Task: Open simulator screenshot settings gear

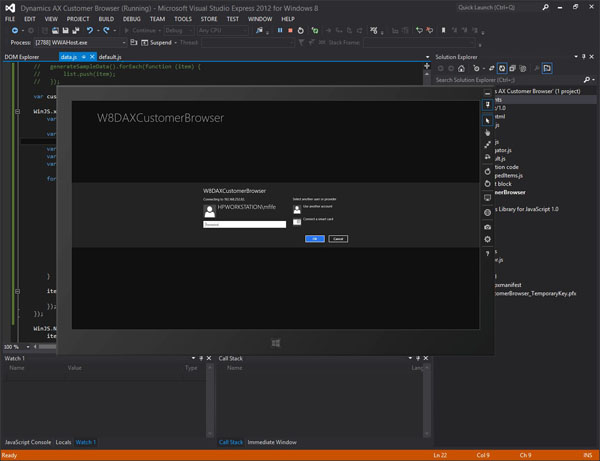Action: (x=488, y=239)
